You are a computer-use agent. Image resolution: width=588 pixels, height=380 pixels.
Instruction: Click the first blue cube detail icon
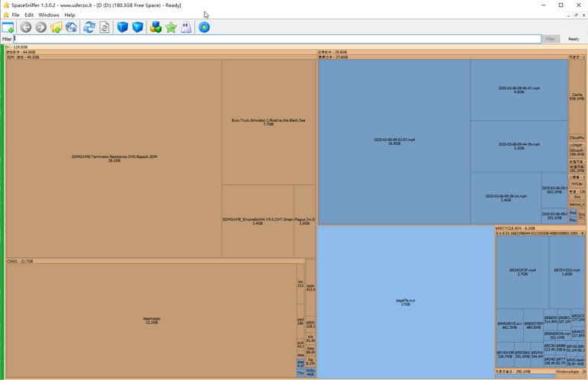click(123, 27)
